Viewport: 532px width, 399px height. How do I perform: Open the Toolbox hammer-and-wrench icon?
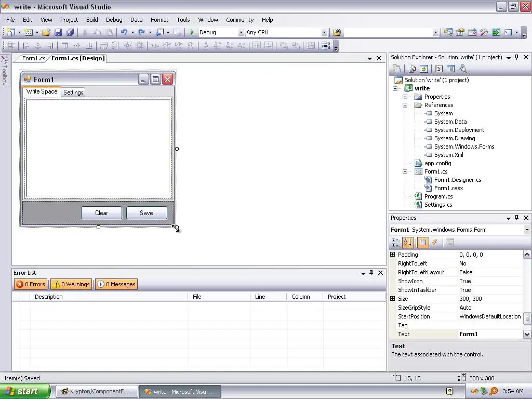click(484, 32)
